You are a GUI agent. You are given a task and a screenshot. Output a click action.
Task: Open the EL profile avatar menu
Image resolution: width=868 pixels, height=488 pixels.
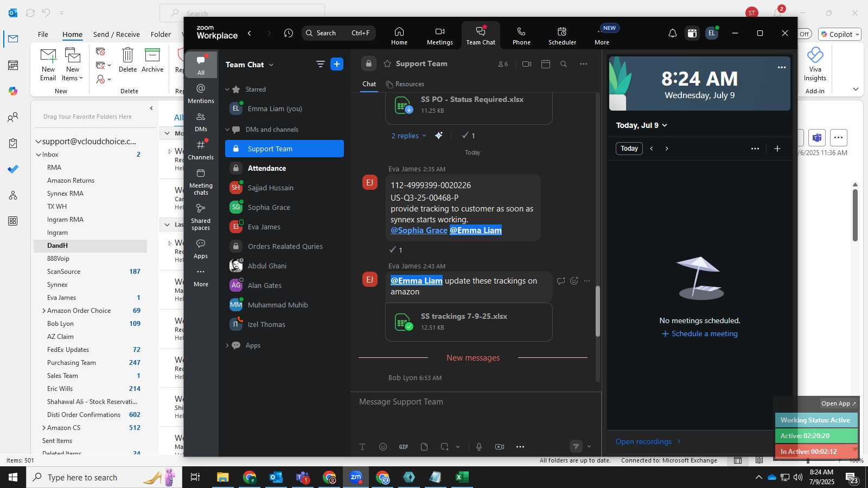(712, 33)
